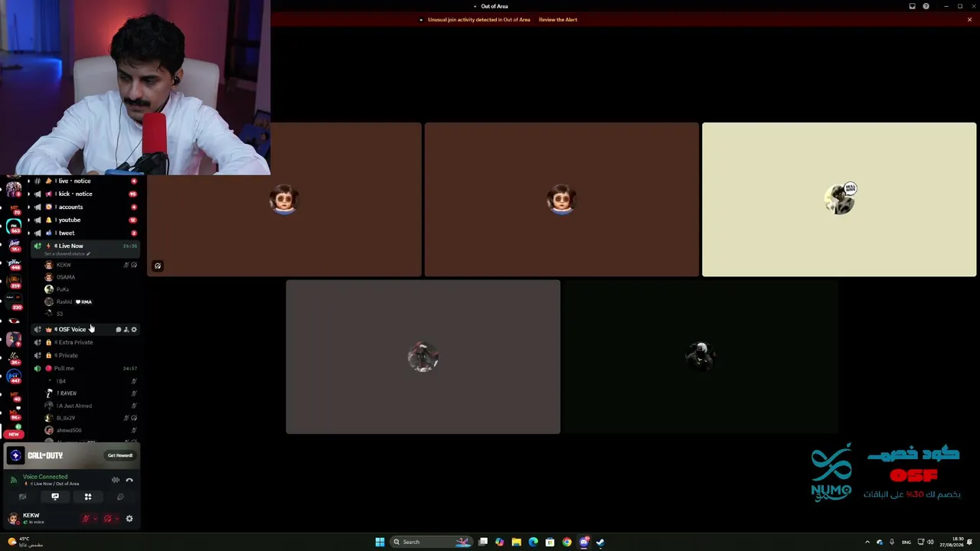Open help icon in title bar
Viewport: 980px width, 551px height.
pyautogui.click(x=926, y=6)
